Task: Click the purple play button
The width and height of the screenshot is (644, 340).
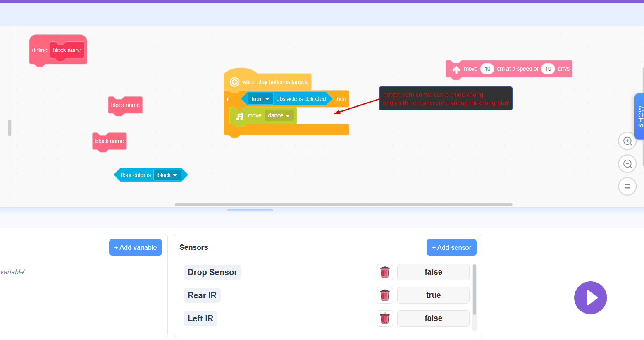Action: tap(590, 298)
